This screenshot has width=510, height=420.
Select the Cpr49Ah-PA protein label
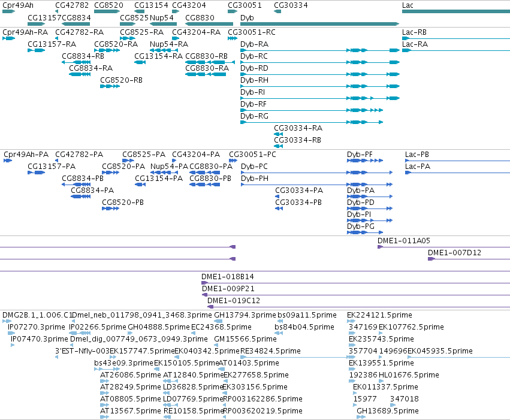tap(26, 155)
